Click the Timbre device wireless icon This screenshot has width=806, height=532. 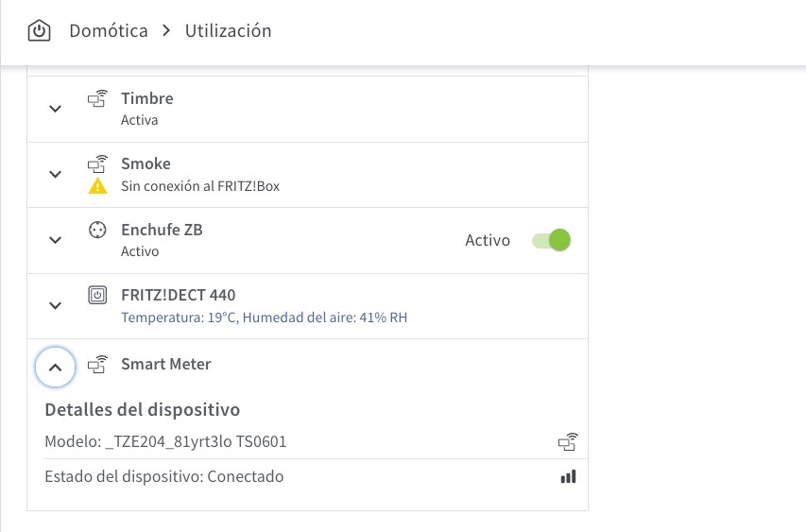97,98
